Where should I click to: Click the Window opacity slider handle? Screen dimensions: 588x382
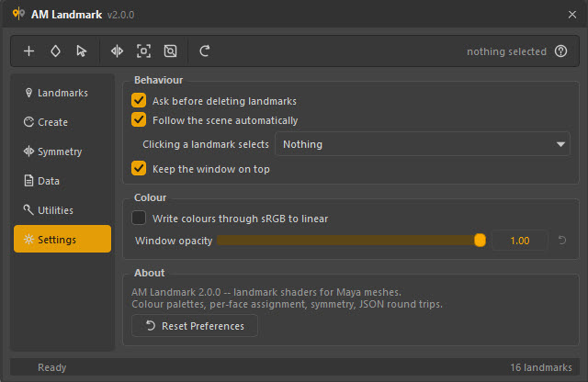tap(480, 241)
